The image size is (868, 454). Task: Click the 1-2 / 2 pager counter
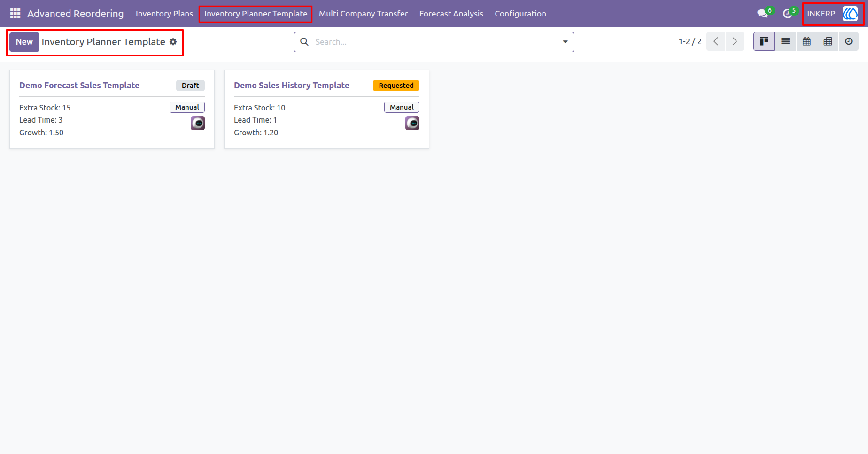point(690,42)
